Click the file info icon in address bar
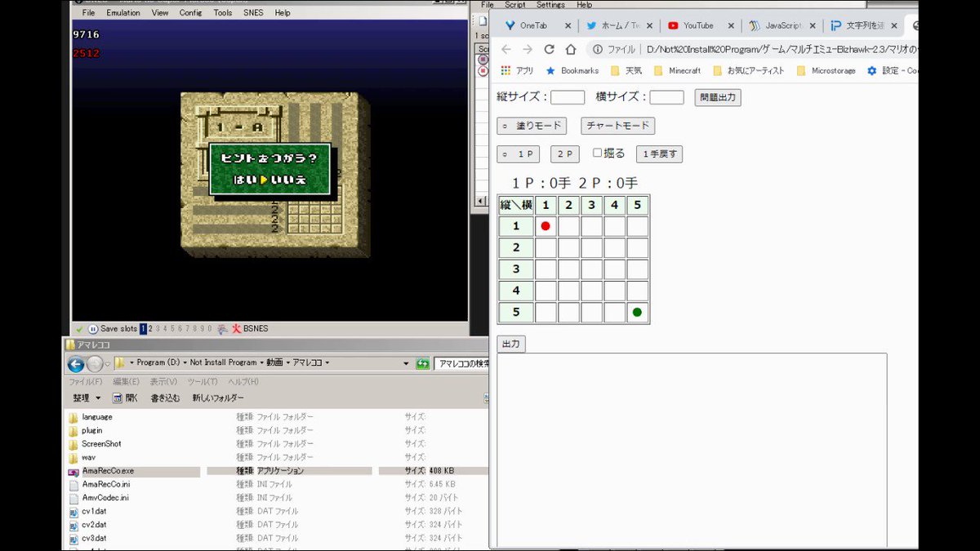This screenshot has width=980, height=551. [598, 49]
